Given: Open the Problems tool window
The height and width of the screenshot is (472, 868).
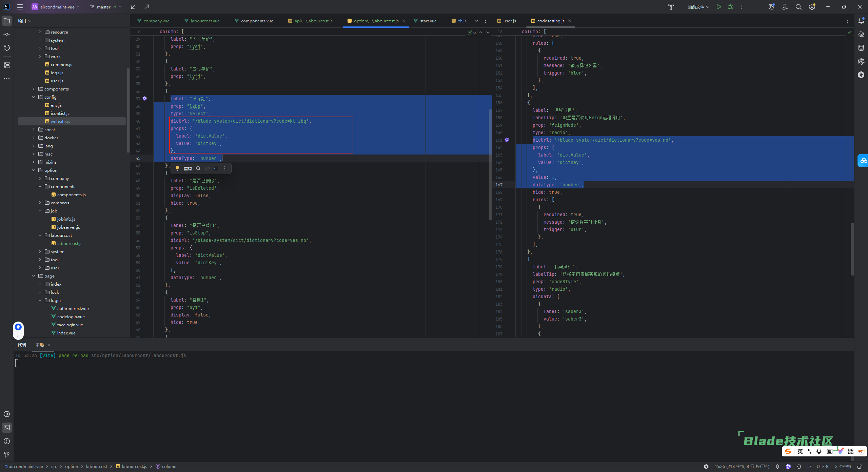Looking at the screenshot, I should [x=7, y=441].
